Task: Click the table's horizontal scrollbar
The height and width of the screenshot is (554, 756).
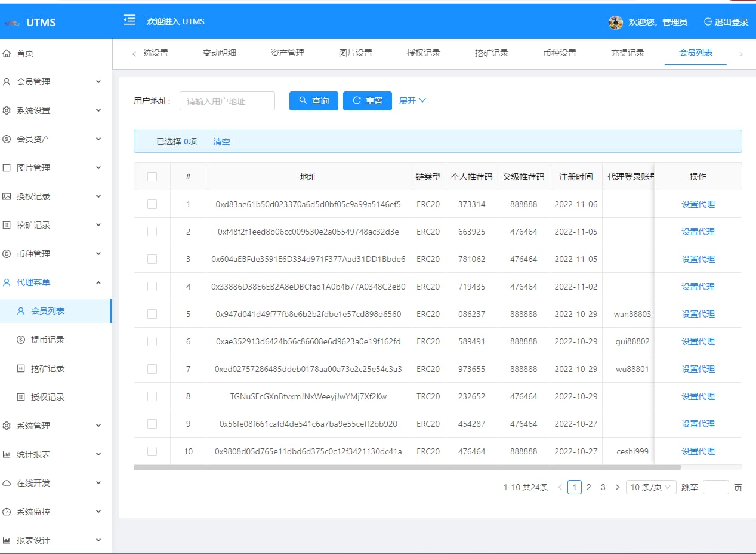Action: (x=407, y=467)
